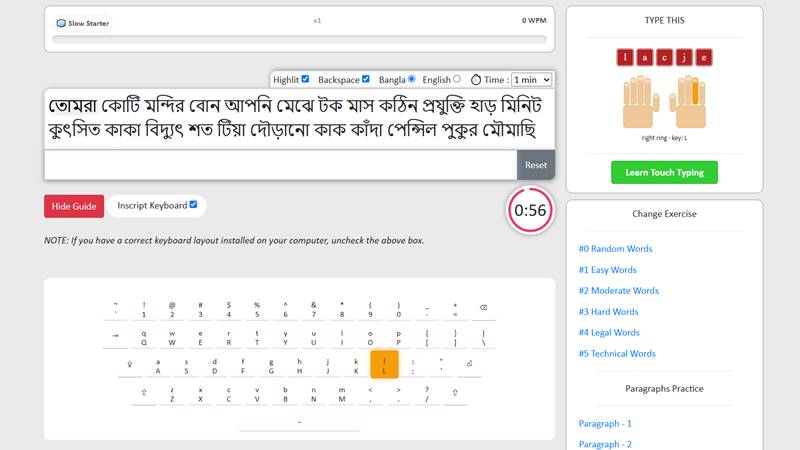Click the Enter key on virtual keyboard
This screenshot has height=450, width=800.
pyautogui.click(x=469, y=364)
